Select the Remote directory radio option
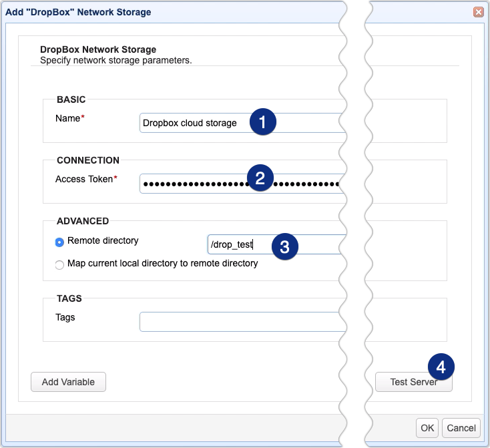Image resolution: width=490 pixels, height=448 pixels. pyautogui.click(x=60, y=241)
